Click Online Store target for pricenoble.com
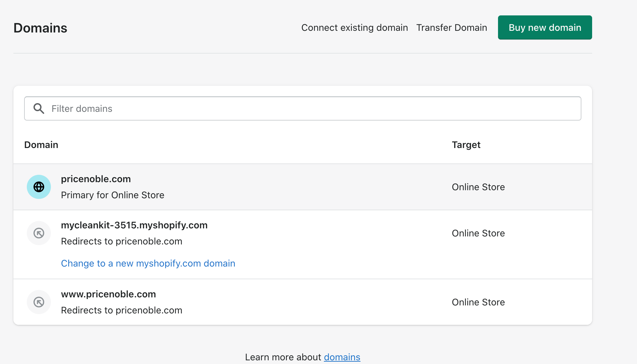This screenshot has width=637, height=364. 478,187
